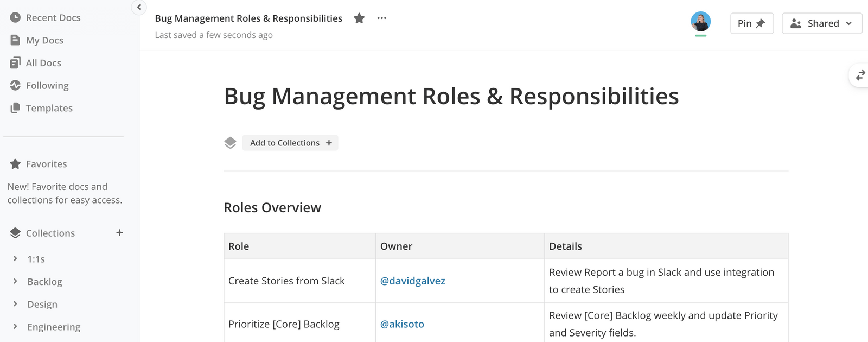Click the plus icon to add a collection
This screenshot has height=342, width=868.
point(119,233)
